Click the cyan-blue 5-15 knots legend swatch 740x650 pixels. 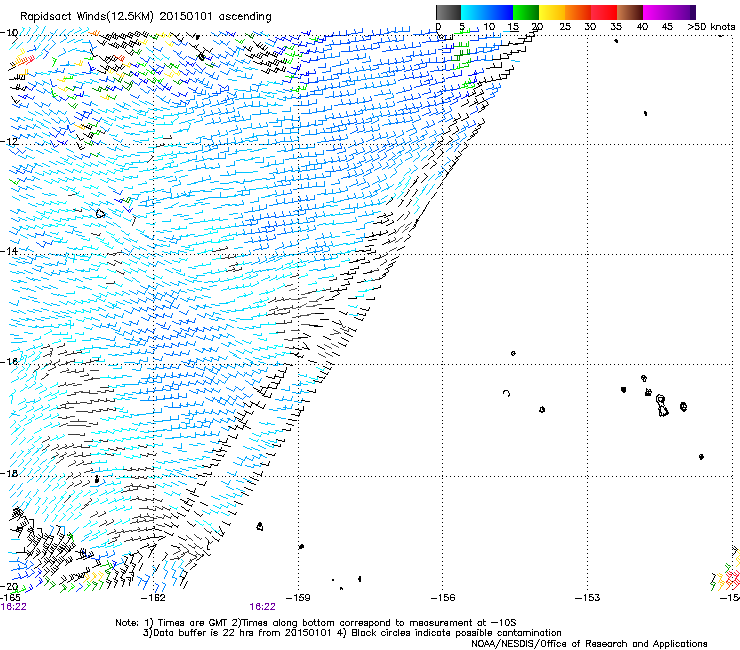(x=487, y=12)
